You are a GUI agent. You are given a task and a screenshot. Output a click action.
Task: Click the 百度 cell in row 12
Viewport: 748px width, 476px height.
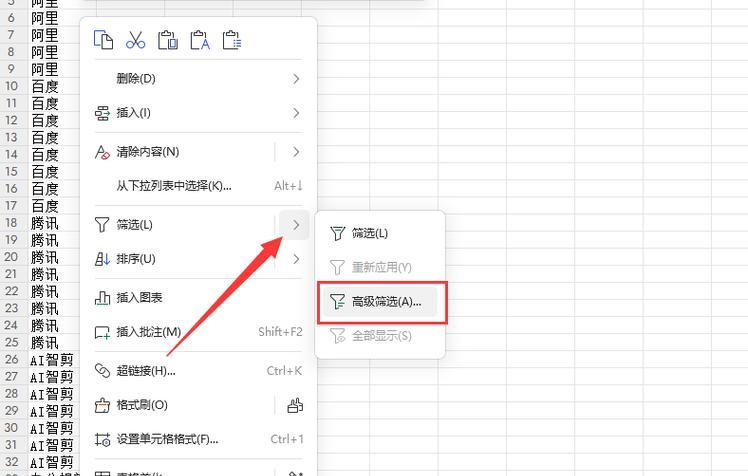[x=54, y=120]
